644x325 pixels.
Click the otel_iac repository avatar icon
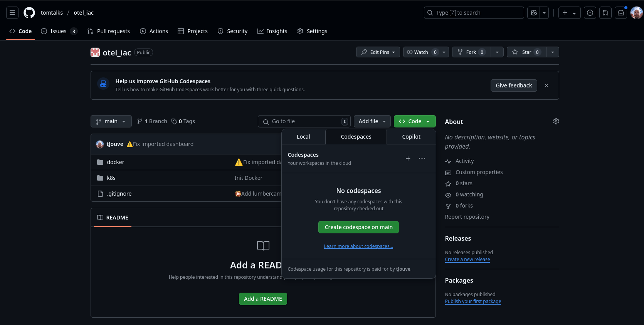(95, 52)
